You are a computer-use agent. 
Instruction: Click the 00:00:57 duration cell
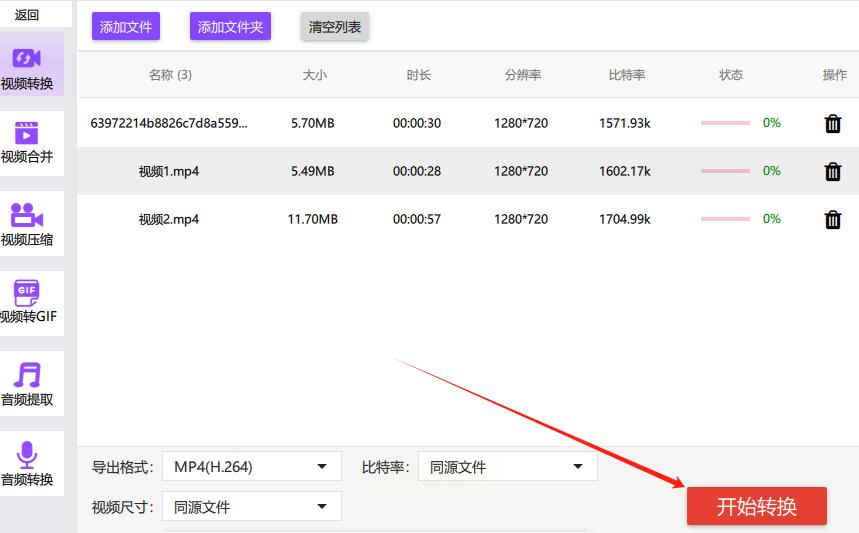[417, 219]
